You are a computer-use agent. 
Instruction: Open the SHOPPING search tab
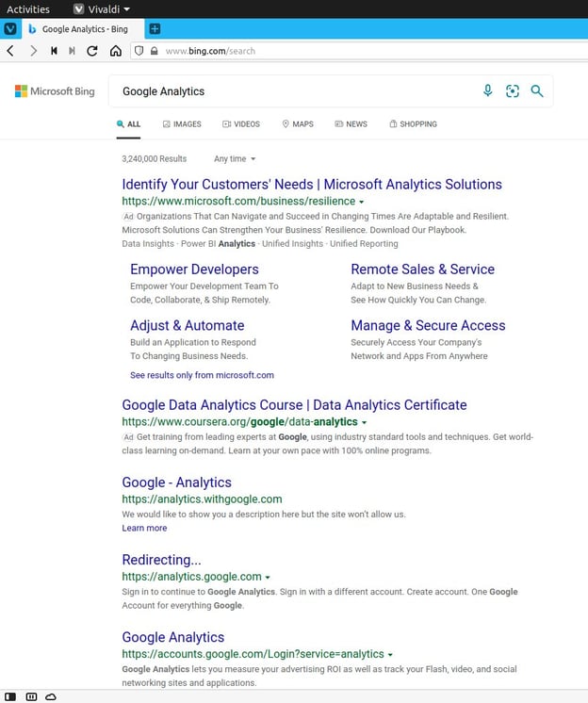pos(413,124)
